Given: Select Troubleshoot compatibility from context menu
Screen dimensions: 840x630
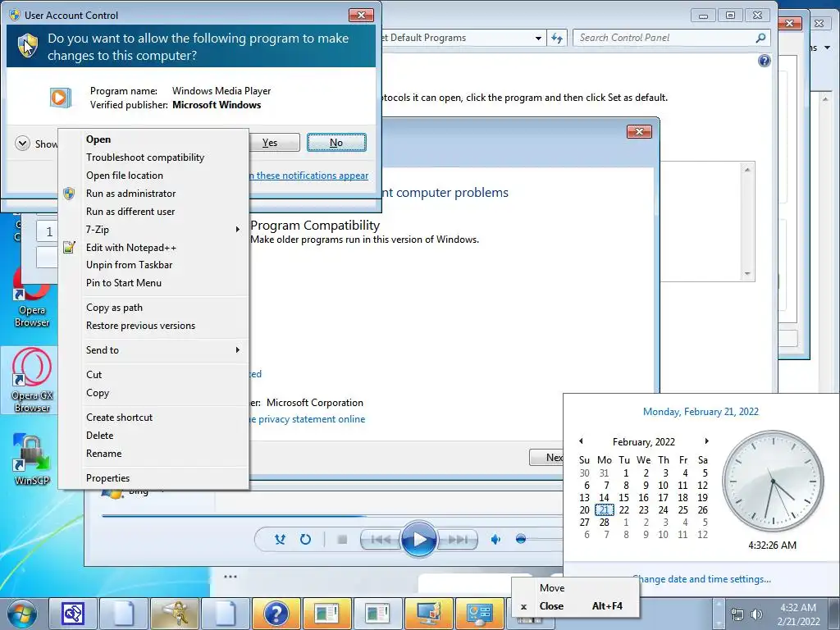Looking at the screenshot, I should tap(153, 157).
